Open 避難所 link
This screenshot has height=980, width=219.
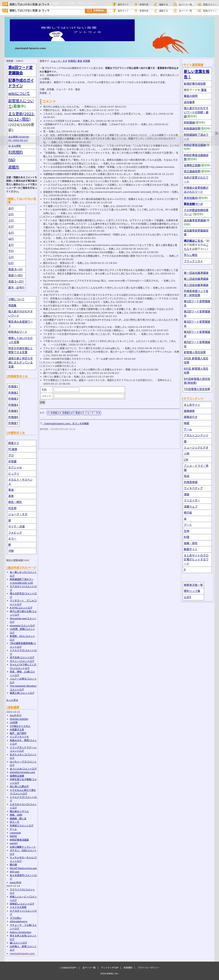tap(14, 167)
